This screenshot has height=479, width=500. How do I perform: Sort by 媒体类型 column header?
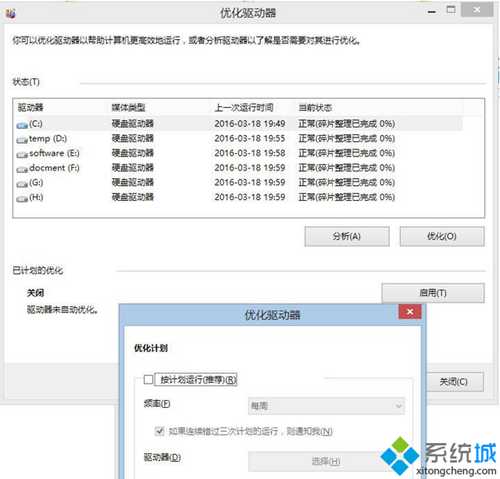click(x=129, y=107)
